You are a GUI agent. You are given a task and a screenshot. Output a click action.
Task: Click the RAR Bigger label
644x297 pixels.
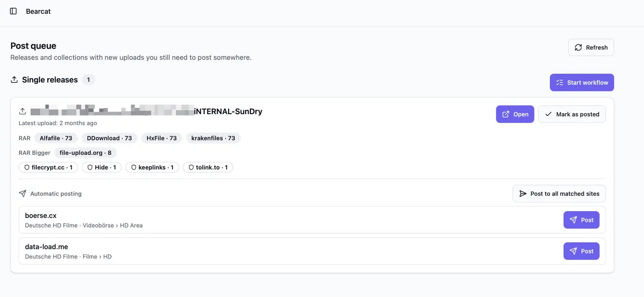pos(34,153)
